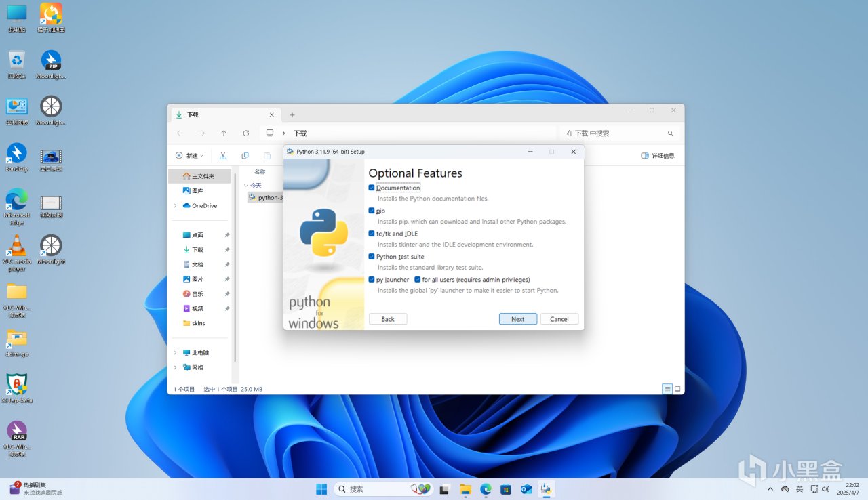Switch Explorer to large icons view

pyautogui.click(x=677, y=389)
